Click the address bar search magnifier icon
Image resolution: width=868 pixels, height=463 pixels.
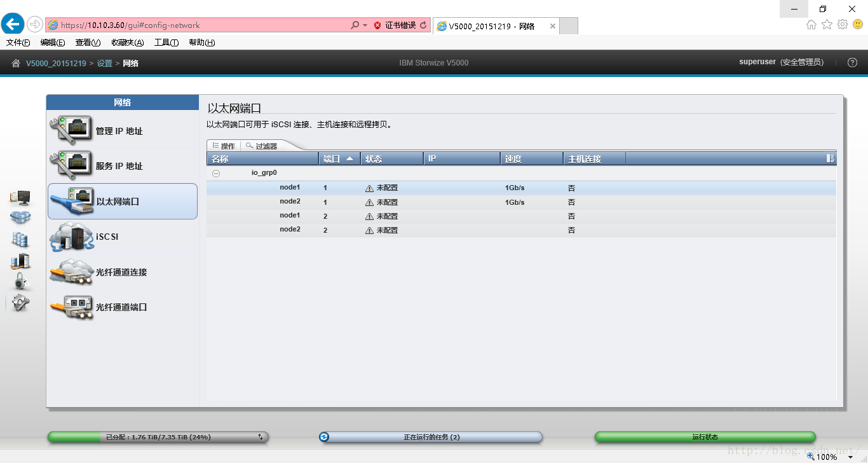pos(355,25)
